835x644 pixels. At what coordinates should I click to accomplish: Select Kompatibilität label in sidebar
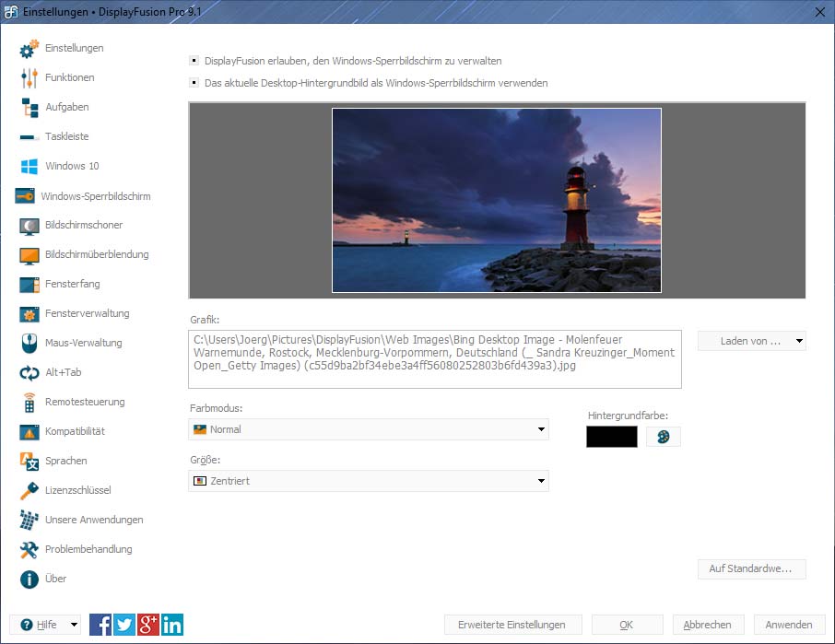click(75, 431)
